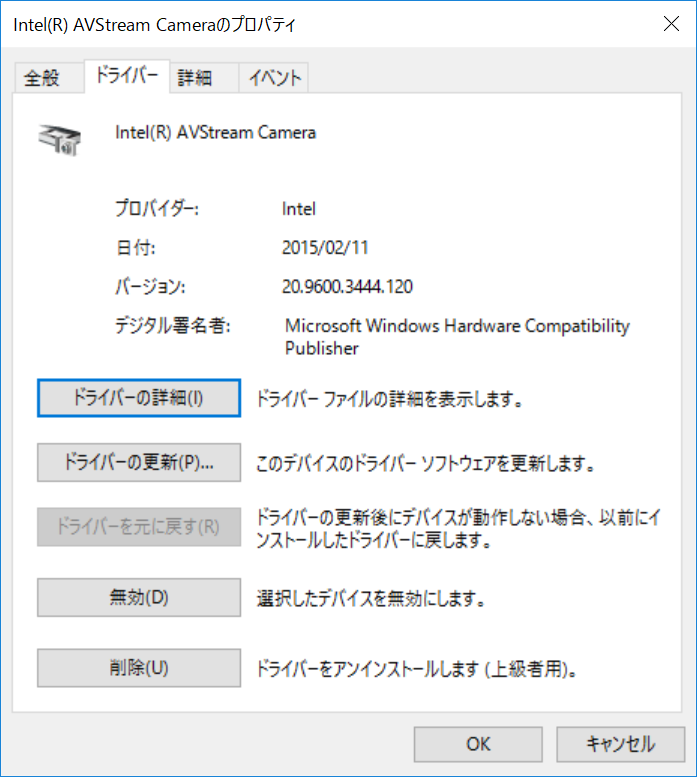The image size is (697, 777).
Task: Click the date value 2015/02/11
Action: [325, 247]
